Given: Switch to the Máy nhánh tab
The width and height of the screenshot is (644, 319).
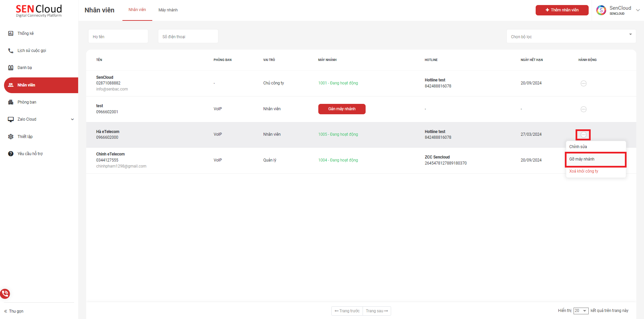Looking at the screenshot, I should [x=168, y=10].
